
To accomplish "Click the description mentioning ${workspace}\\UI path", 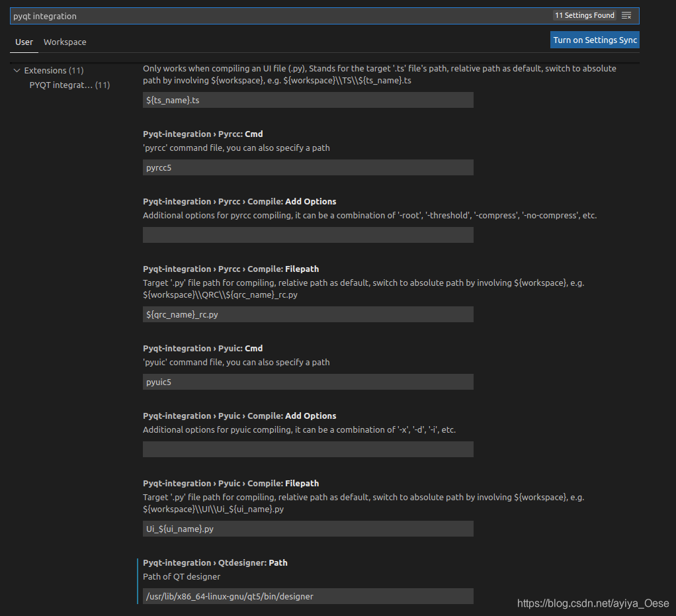I will coord(364,503).
